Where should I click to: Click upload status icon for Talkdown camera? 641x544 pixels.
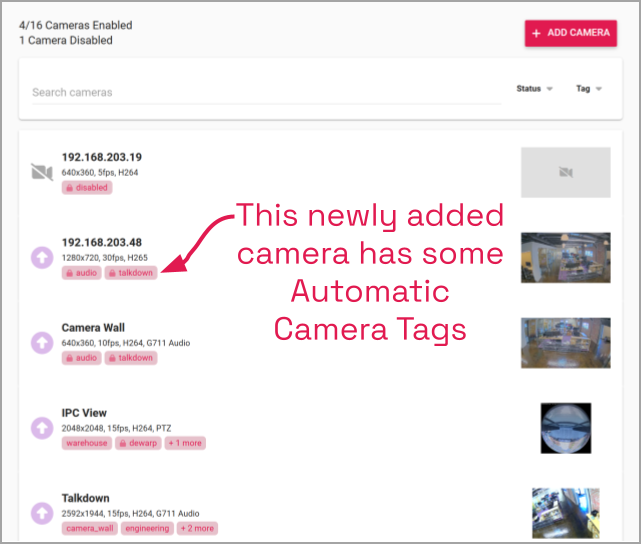point(42,513)
